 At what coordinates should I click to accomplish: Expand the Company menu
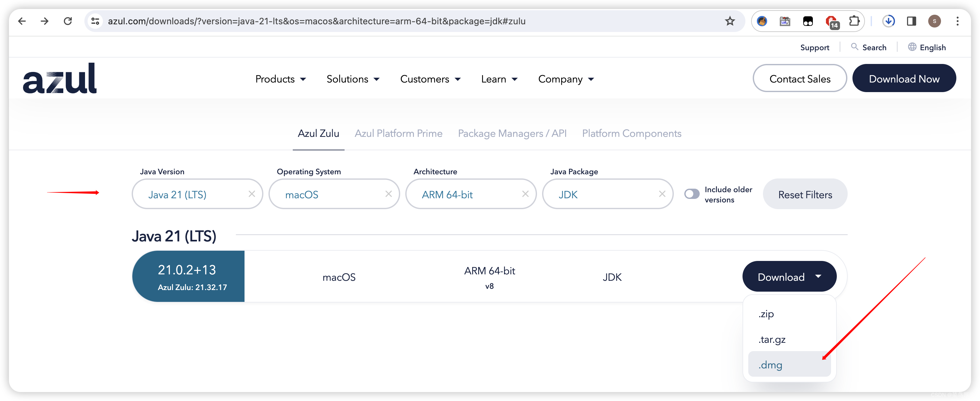[566, 79]
